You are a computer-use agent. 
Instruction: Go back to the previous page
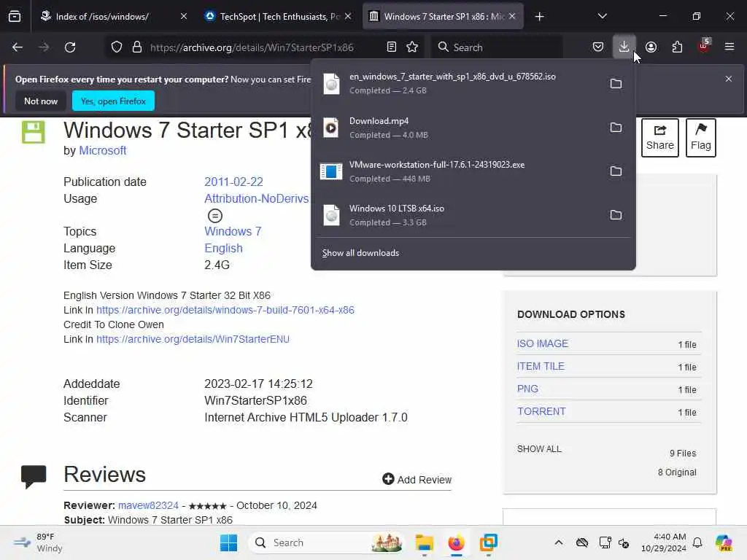coord(18,47)
